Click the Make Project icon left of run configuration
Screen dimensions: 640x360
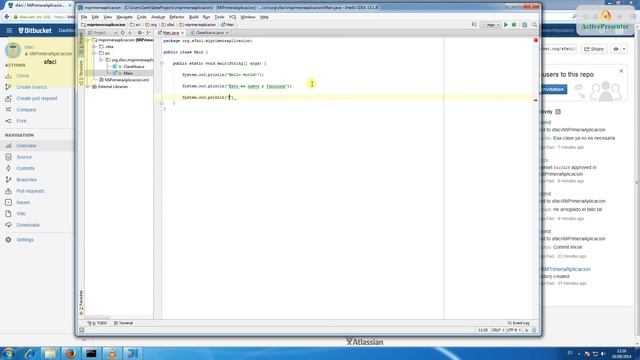(x=474, y=25)
